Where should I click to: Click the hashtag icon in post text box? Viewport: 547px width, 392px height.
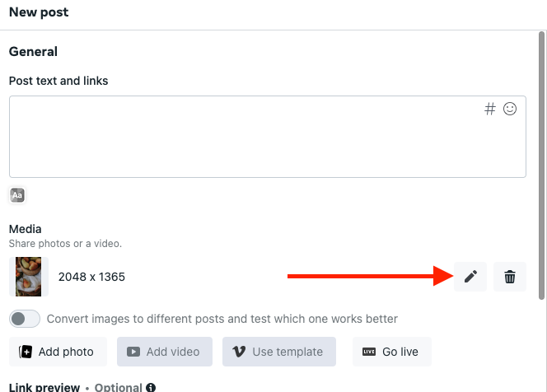pyautogui.click(x=490, y=109)
